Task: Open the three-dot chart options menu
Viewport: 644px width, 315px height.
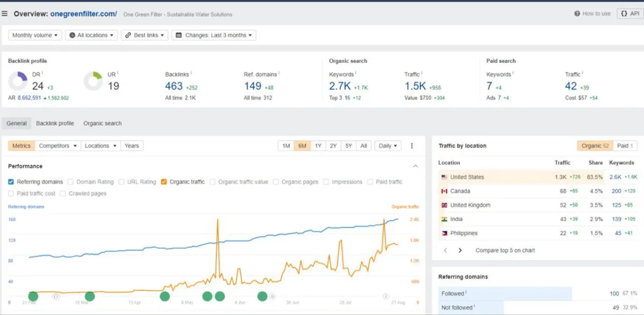Action: pos(412,146)
